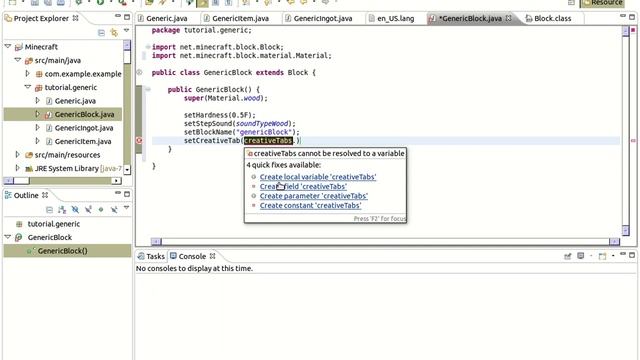Minimize the editor area
640x360 pixels.
pyautogui.click(x=622, y=16)
